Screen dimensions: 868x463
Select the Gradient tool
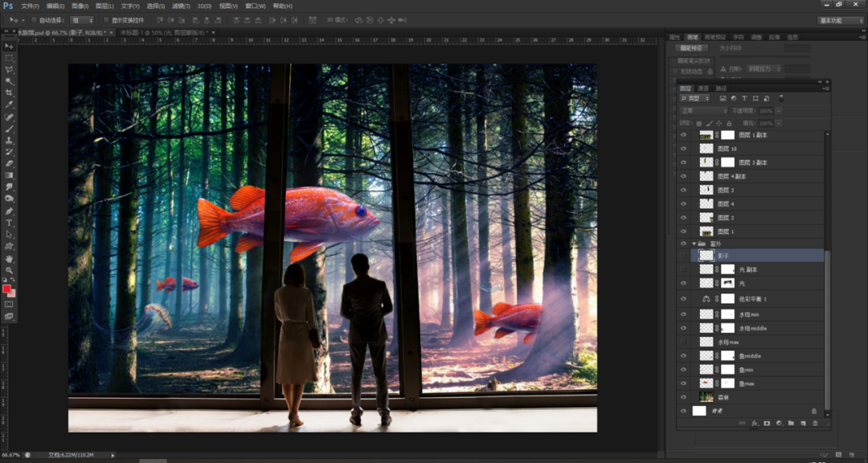tap(9, 175)
